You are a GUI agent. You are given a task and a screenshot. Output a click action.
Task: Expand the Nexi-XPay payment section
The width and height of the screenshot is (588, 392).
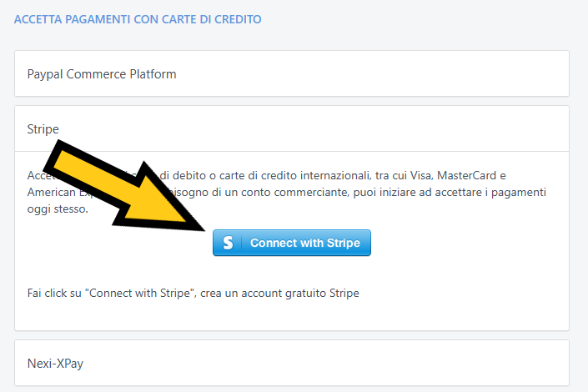click(292, 363)
